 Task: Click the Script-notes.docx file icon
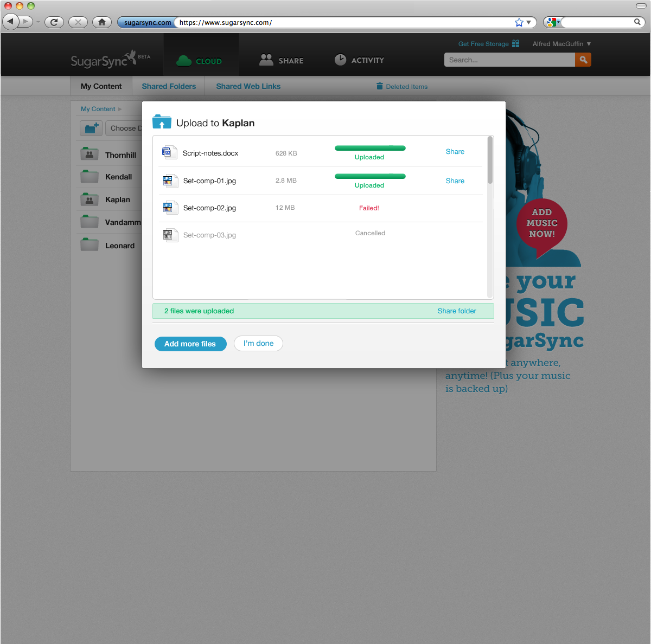169,152
